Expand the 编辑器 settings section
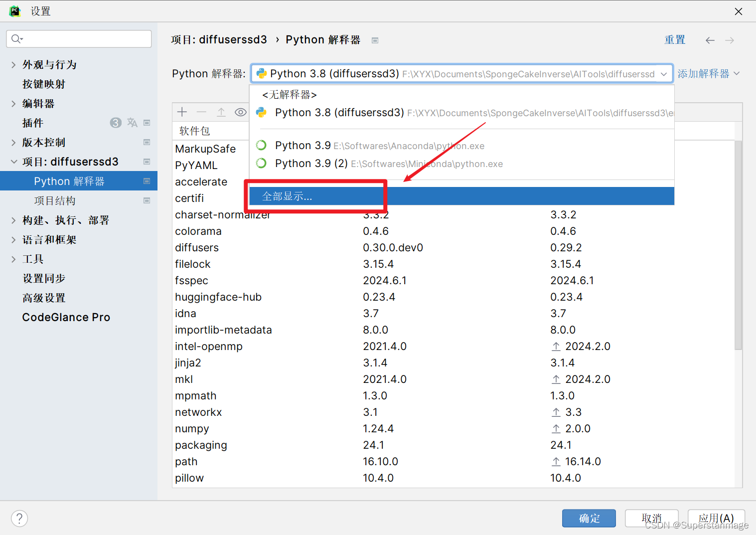 (x=13, y=104)
